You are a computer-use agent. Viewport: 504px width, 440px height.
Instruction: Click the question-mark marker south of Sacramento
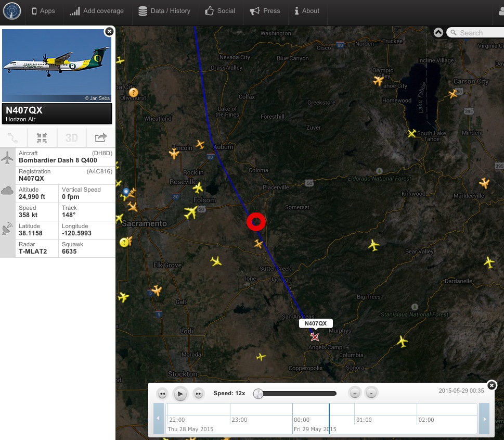click(x=124, y=242)
